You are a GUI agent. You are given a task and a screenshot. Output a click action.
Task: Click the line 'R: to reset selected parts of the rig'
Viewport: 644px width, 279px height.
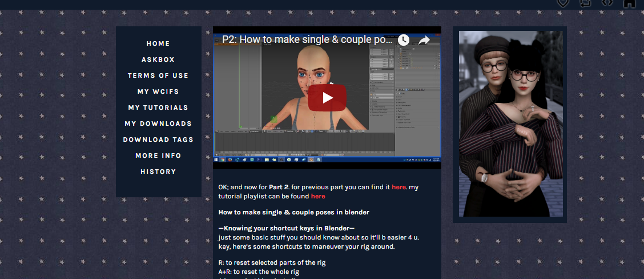[272, 262]
